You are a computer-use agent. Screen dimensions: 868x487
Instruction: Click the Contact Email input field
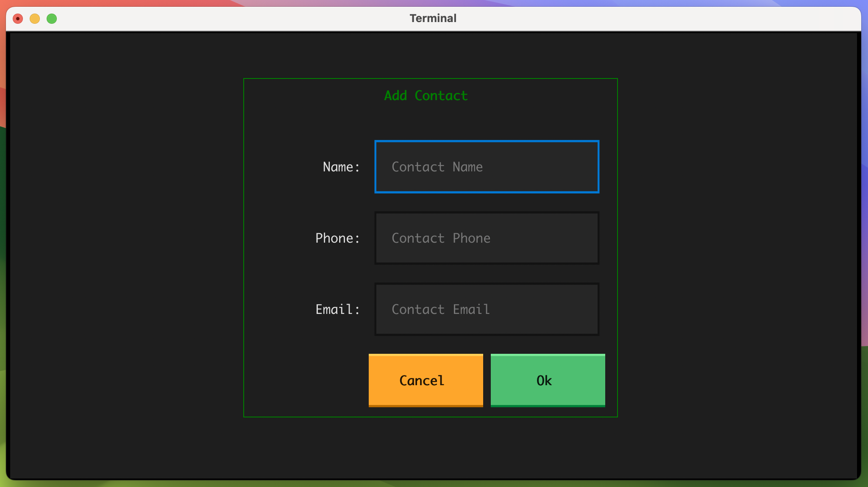[486, 309]
